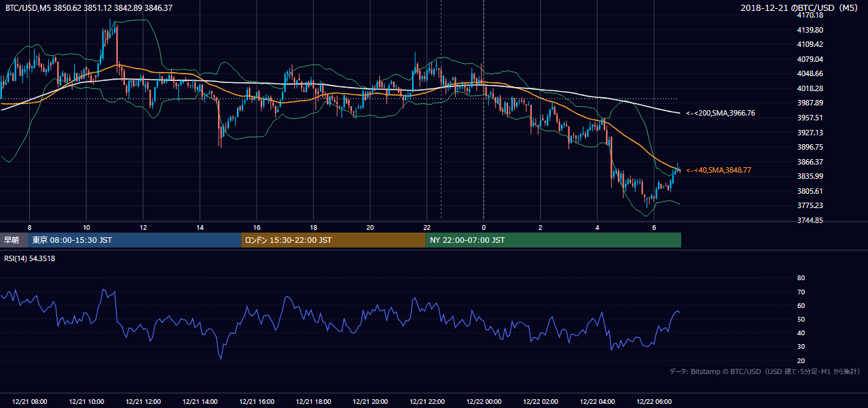Click price axis value 4109.42

[810, 44]
